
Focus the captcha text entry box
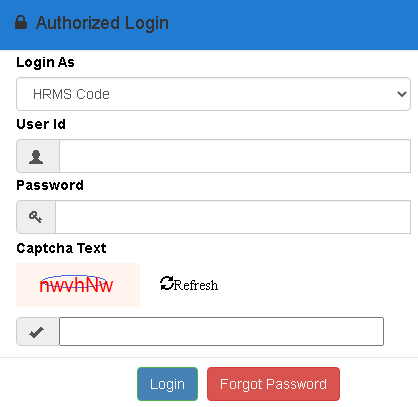click(222, 331)
